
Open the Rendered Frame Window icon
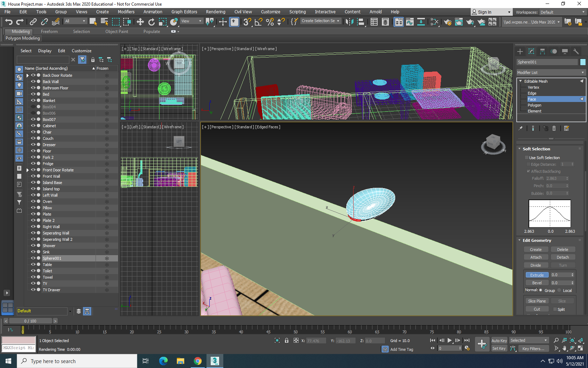pyautogui.click(x=459, y=22)
